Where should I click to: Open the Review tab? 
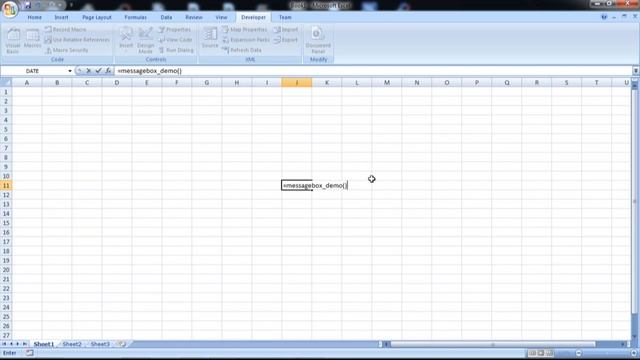(193, 17)
